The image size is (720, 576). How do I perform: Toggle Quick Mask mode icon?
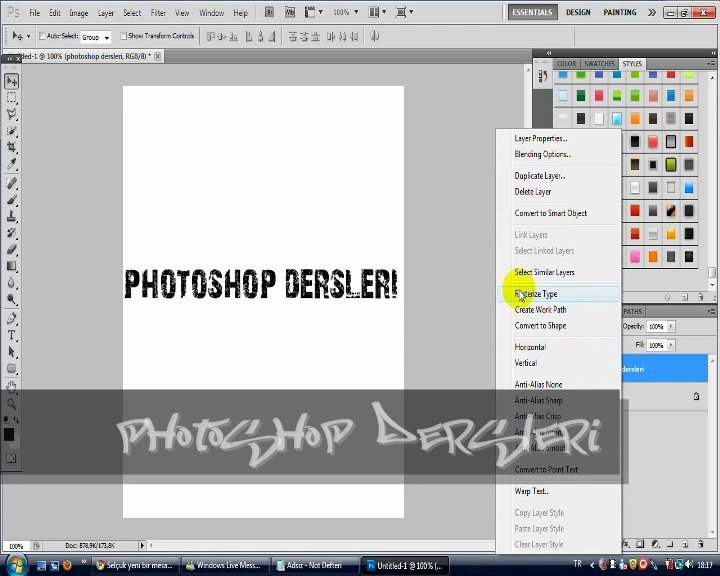[11, 458]
